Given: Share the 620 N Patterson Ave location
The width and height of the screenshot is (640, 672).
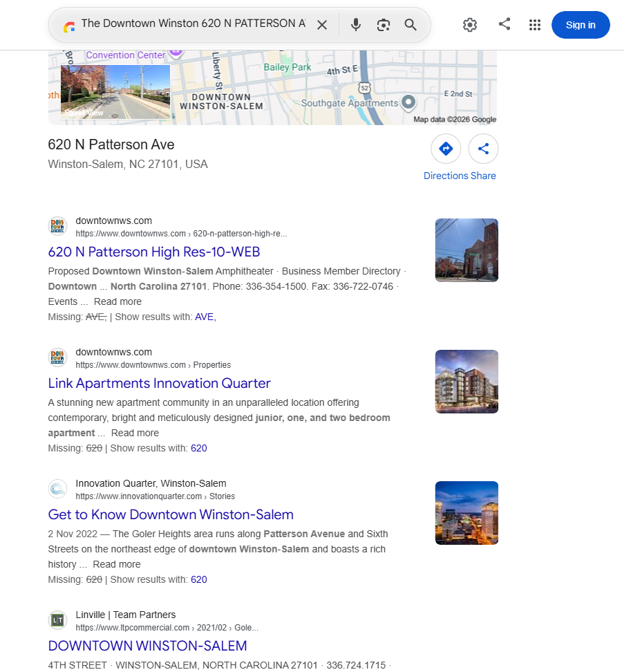Looking at the screenshot, I should [483, 149].
